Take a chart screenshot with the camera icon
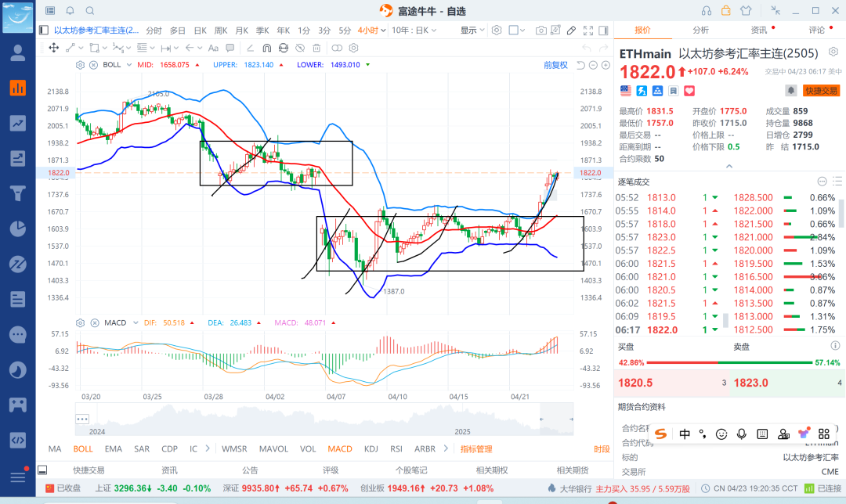The height and width of the screenshot is (504, 846). [x=540, y=31]
